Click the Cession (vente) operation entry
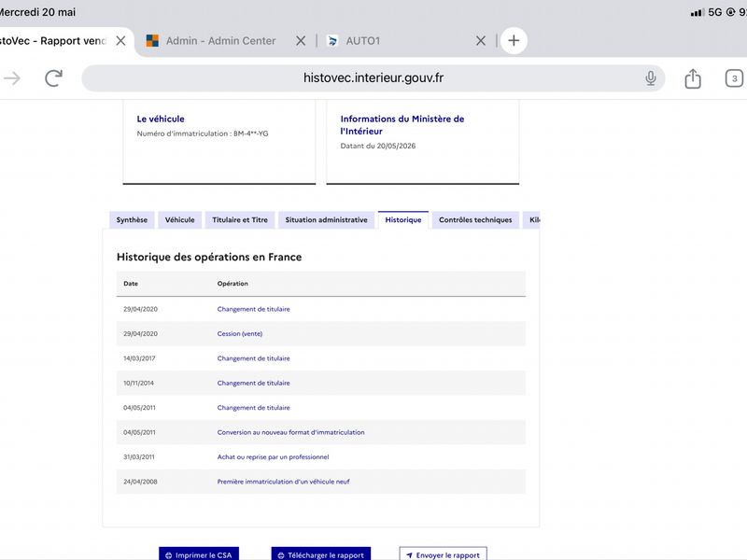The image size is (747, 560). (240, 334)
